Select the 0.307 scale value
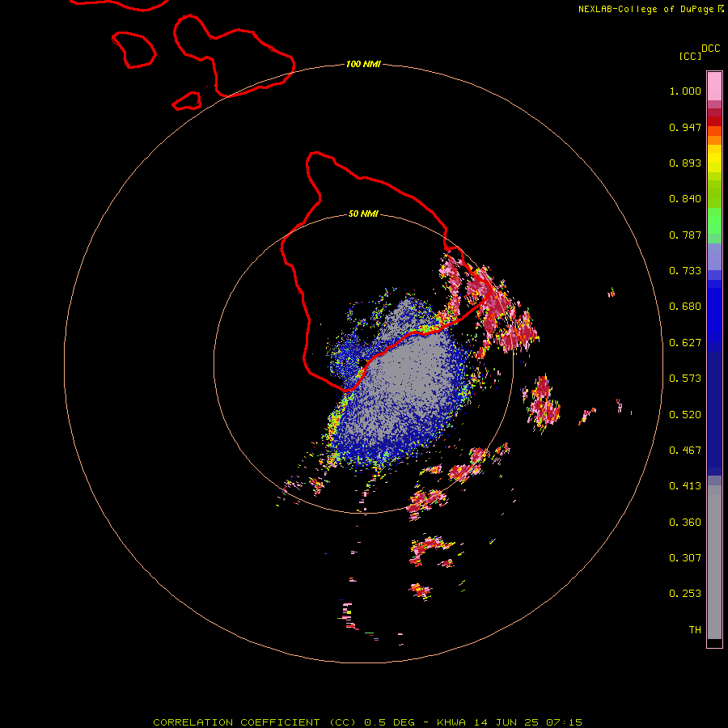The width and height of the screenshot is (728, 728). (685, 558)
